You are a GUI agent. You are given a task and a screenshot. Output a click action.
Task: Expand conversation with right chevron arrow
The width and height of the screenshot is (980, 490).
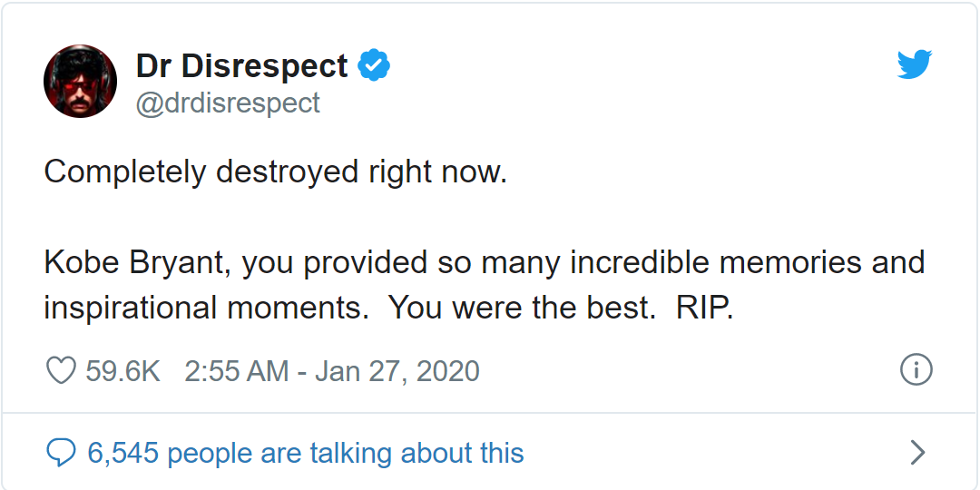click(917, 453)
